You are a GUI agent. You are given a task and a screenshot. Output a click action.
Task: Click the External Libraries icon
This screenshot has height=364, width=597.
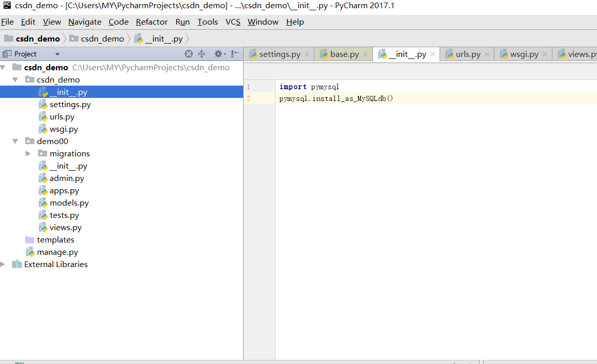click(x=17, y=264)
